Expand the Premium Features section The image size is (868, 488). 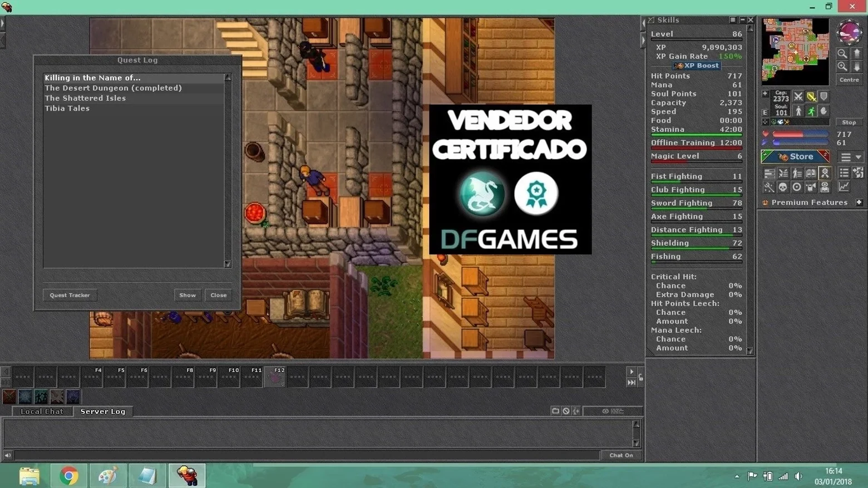[859, 203]
